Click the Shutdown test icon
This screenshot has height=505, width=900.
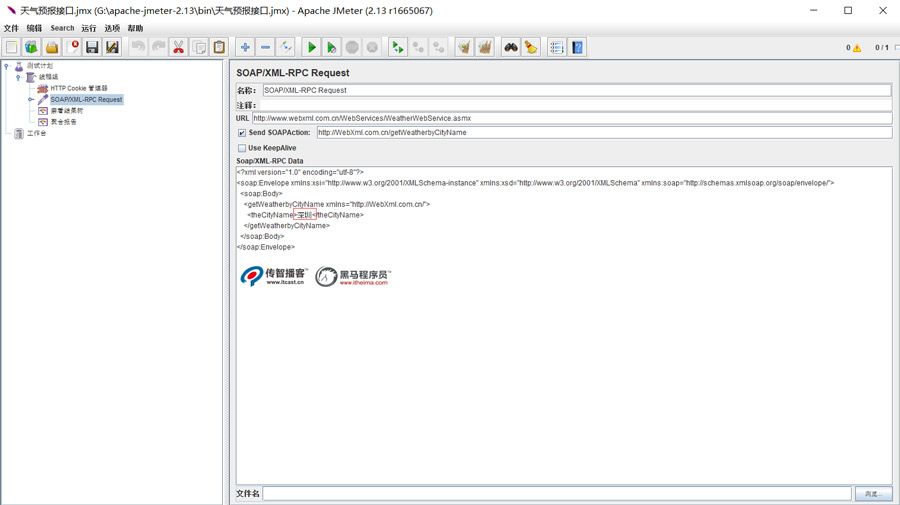[x=372, y=48]
